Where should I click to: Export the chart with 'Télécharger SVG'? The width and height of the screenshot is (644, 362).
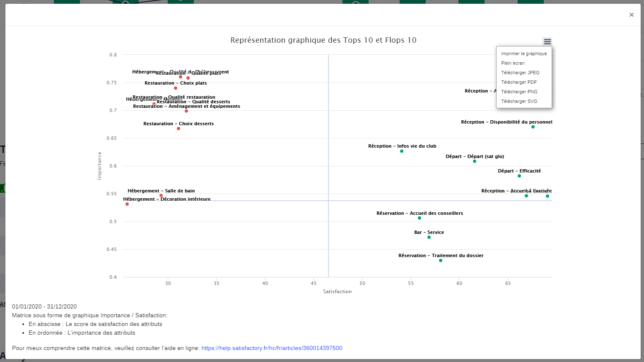[x=519, y=101]
